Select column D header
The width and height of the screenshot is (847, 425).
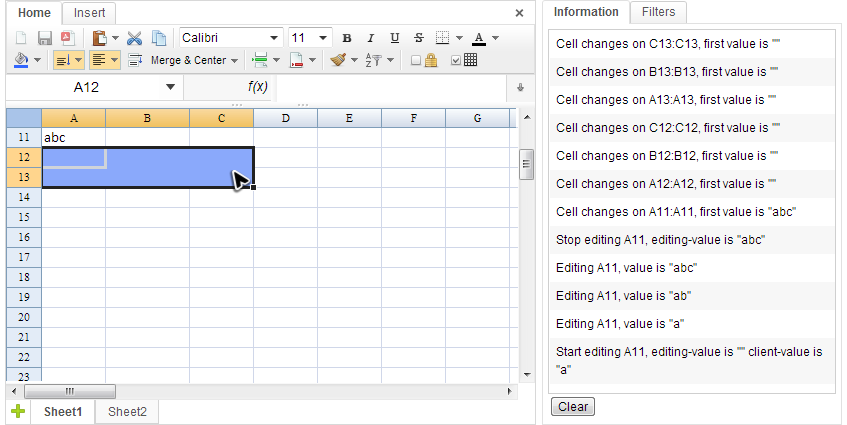[285, 118]
